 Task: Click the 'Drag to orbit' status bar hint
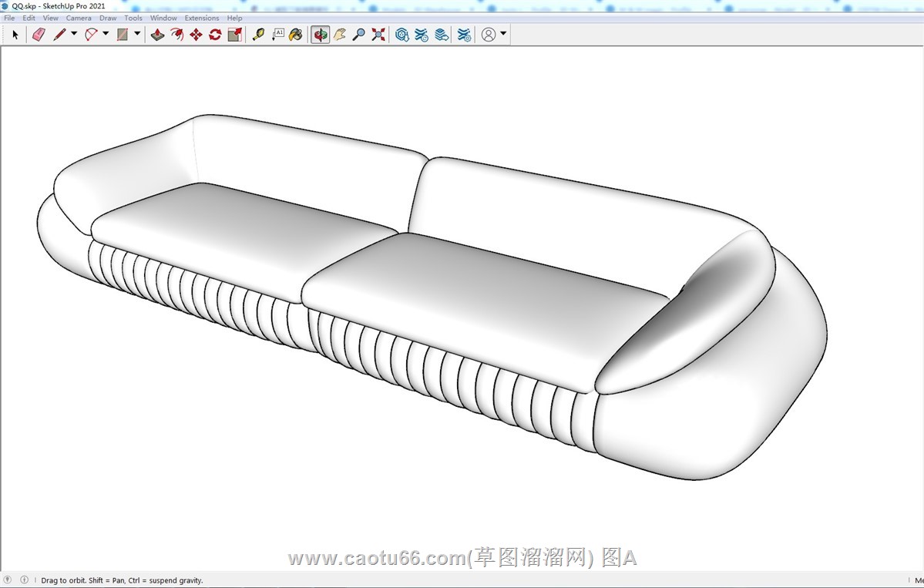coord(122,580)
